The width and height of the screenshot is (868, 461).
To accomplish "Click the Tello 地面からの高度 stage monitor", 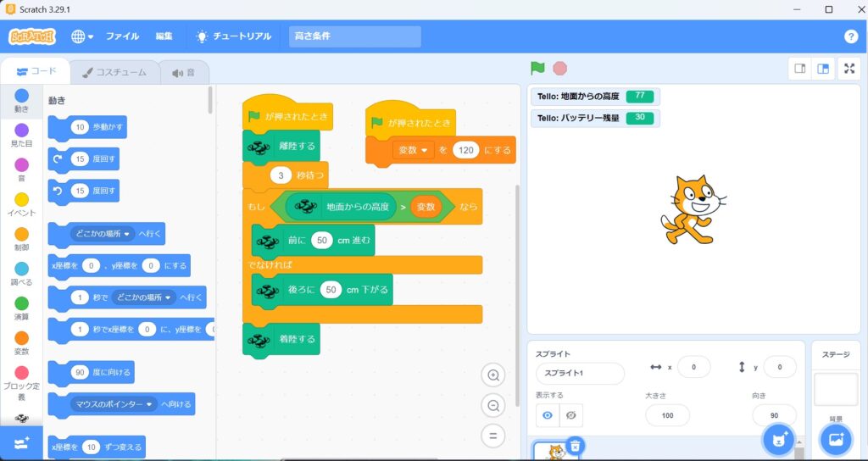I will click(x=595, y=97).
